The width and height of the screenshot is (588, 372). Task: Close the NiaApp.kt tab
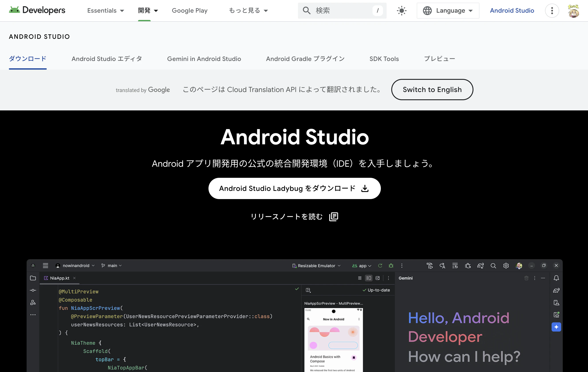74,278
